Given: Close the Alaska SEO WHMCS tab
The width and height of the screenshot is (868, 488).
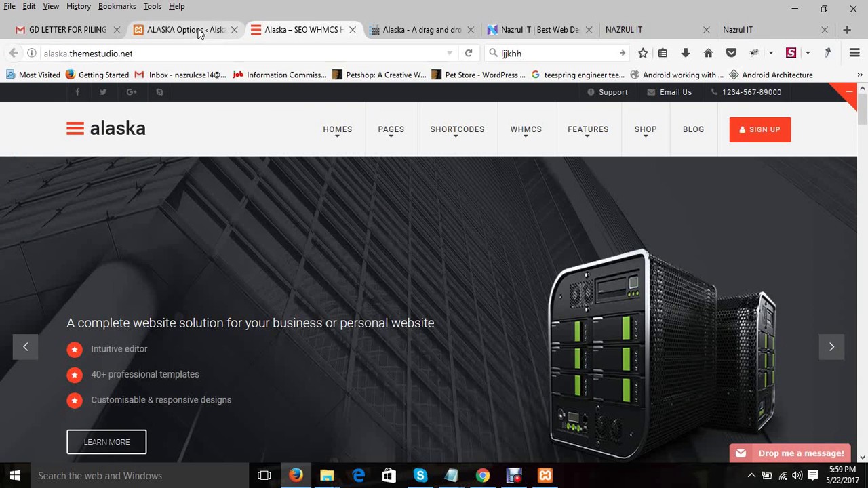Looking at the screenshot, I should [x=353, y=30].
